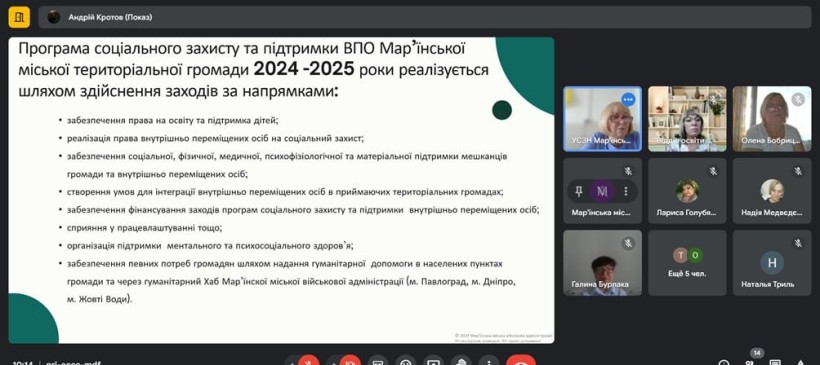Pin the Мар'їнська міс... participant tile

(x=578, y=191)
